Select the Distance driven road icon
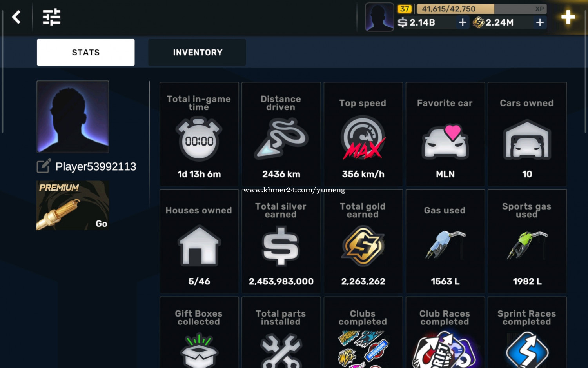 tap(281, 139)
